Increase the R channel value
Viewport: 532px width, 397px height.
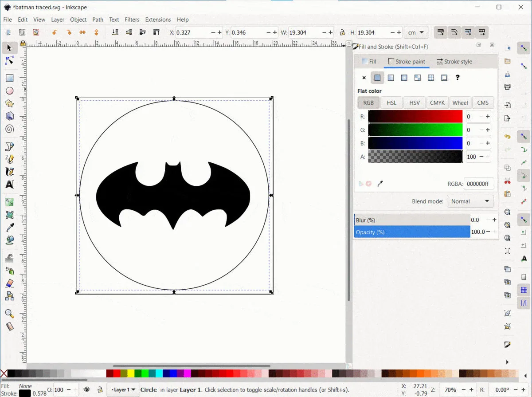click(x=488, y=117)
